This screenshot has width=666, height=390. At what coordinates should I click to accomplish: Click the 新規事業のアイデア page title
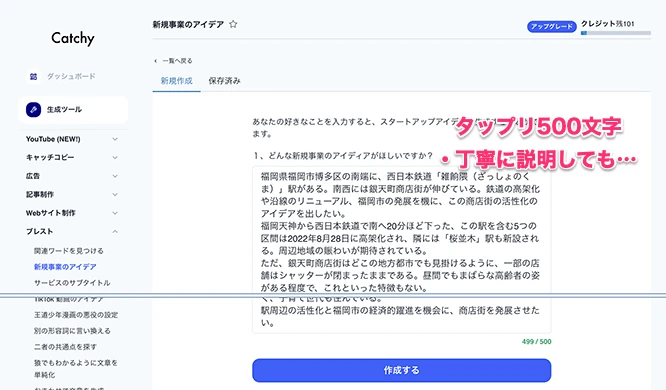[188, 24]
